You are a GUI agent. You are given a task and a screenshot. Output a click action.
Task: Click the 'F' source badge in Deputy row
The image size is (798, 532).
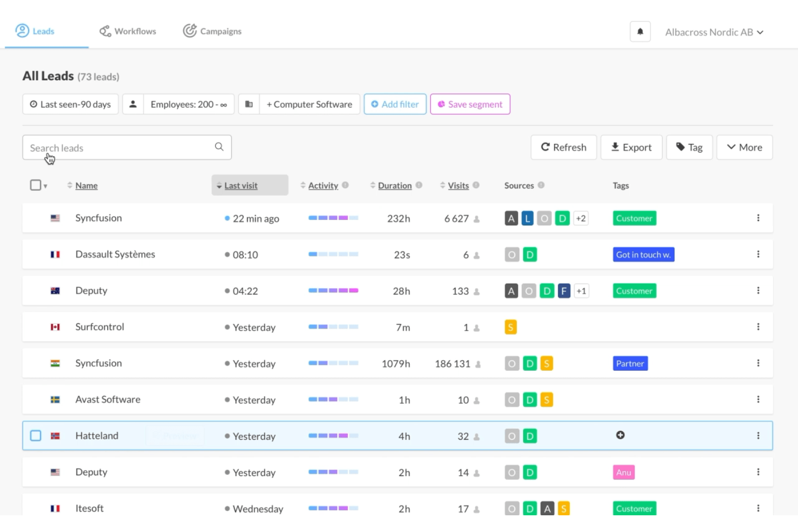564,291
